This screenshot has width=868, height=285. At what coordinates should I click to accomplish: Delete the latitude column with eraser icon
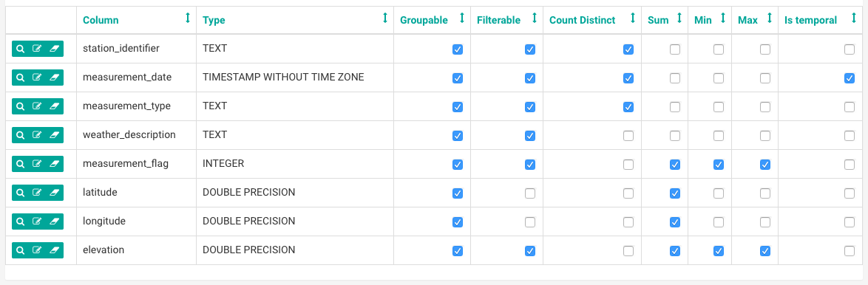(x=54, y=193)
